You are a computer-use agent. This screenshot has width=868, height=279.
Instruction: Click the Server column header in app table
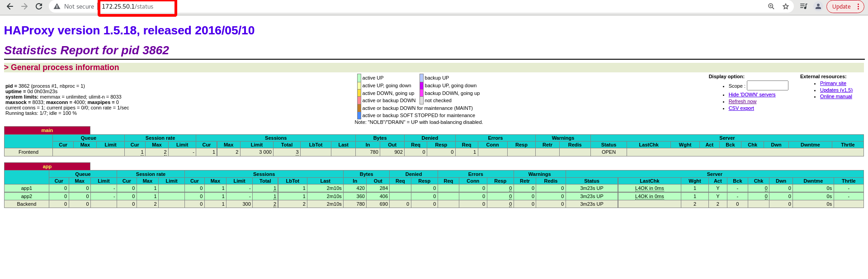pos(714,174)
